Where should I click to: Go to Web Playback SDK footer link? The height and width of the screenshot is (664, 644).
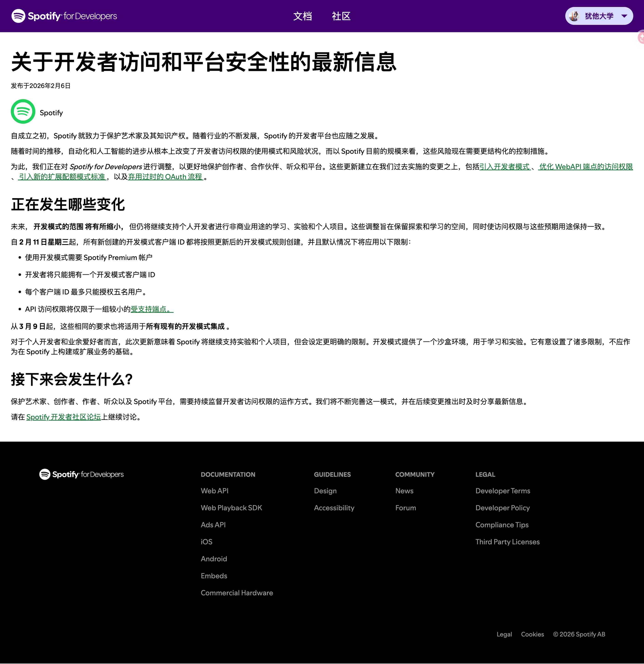(x=231, y=508)
